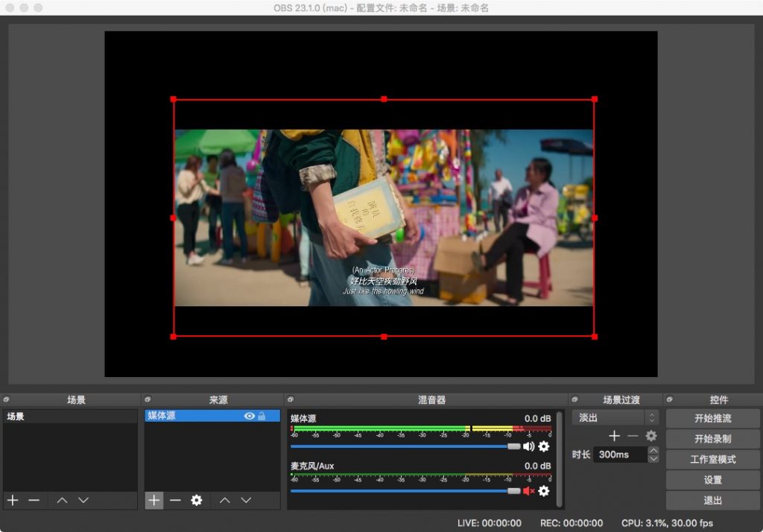The width and height of the screenshot is (763, 532).
Task: Remove the scene using the minus icon in the 场景 panel
Action: (34, 500)
